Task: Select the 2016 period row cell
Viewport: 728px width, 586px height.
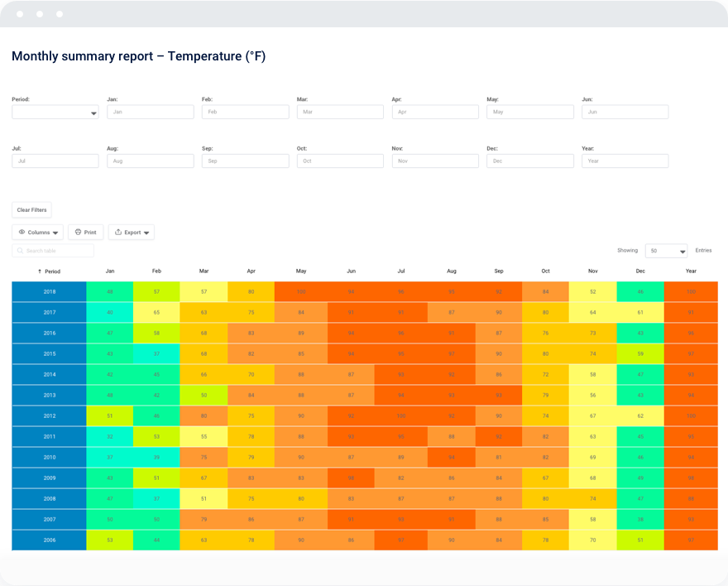Action: point(49,333)
